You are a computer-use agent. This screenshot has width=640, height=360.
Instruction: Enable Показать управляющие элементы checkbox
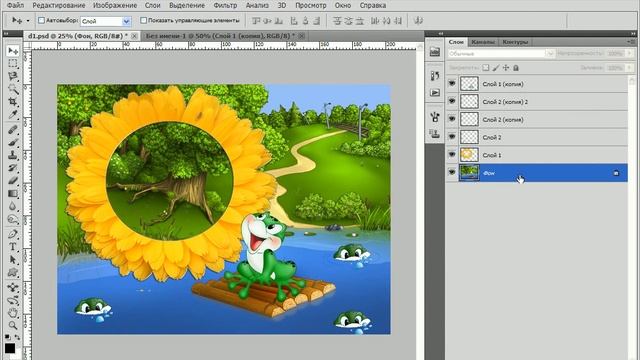[x=143, y=20]
